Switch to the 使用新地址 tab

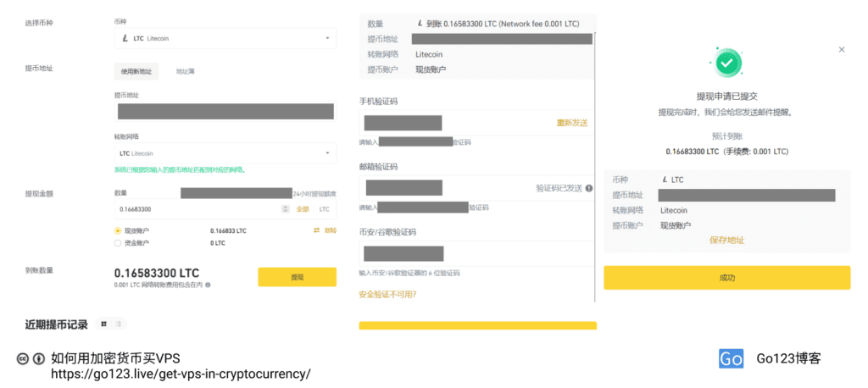pyautogui.click(x=135, y=72)
